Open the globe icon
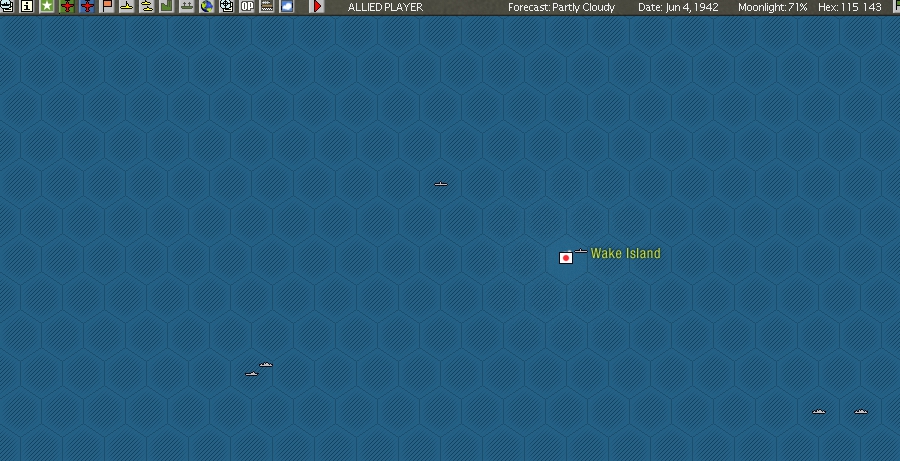900x461 pixels. [x=207, y=6]
